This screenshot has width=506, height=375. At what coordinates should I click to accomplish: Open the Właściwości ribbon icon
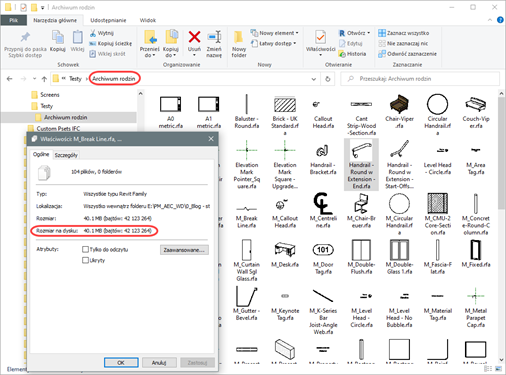pyautogui.click(x=321, y=37)
